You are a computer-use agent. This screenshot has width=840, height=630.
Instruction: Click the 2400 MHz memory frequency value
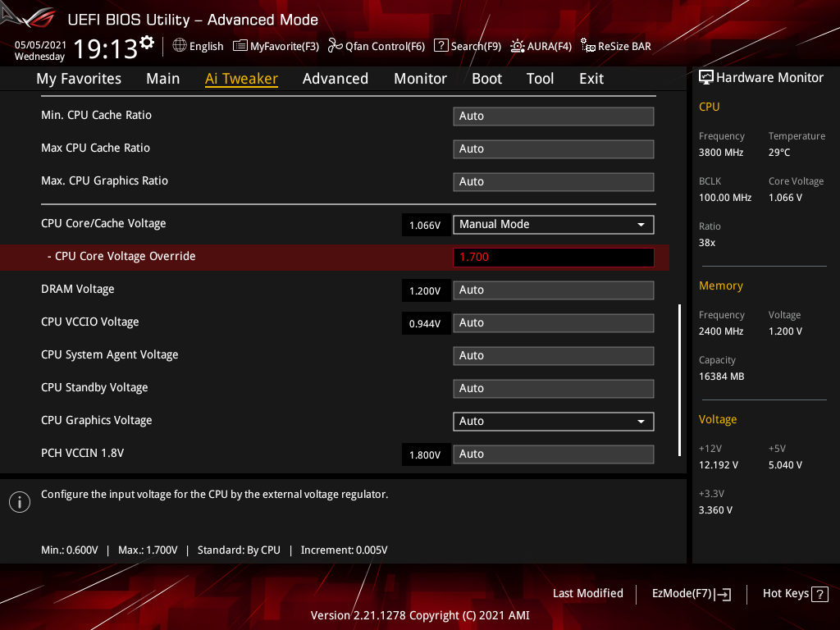pyautogui.click(x=721, y=331)
